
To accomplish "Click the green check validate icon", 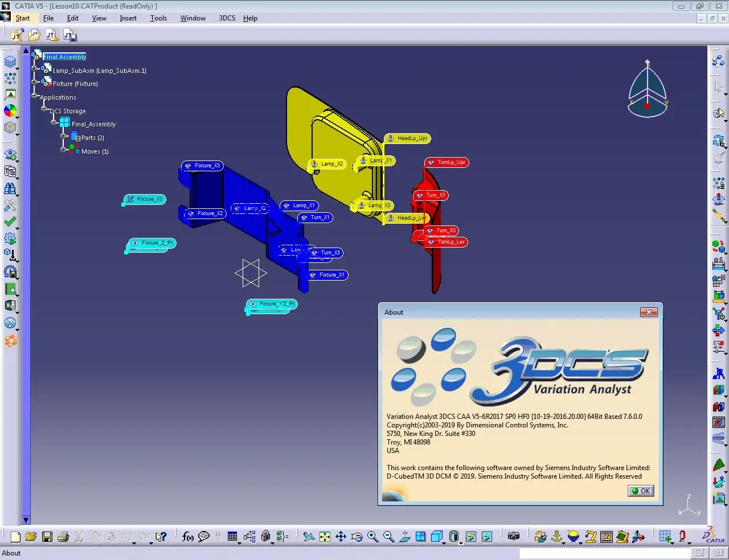I will coord(10,222).
